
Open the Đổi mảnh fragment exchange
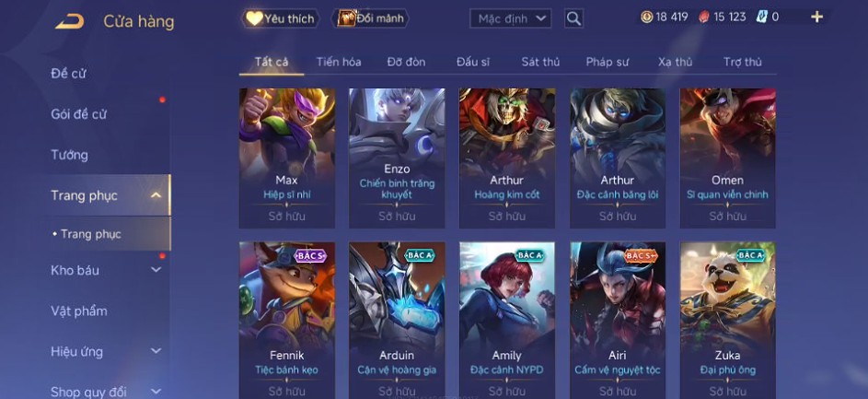click(370, 18)
